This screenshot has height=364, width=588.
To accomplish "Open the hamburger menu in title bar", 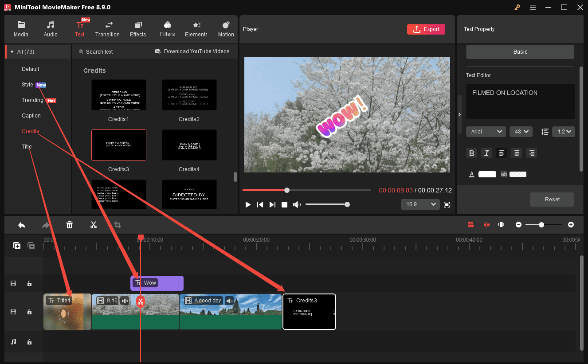I will [x=533, y=7].
